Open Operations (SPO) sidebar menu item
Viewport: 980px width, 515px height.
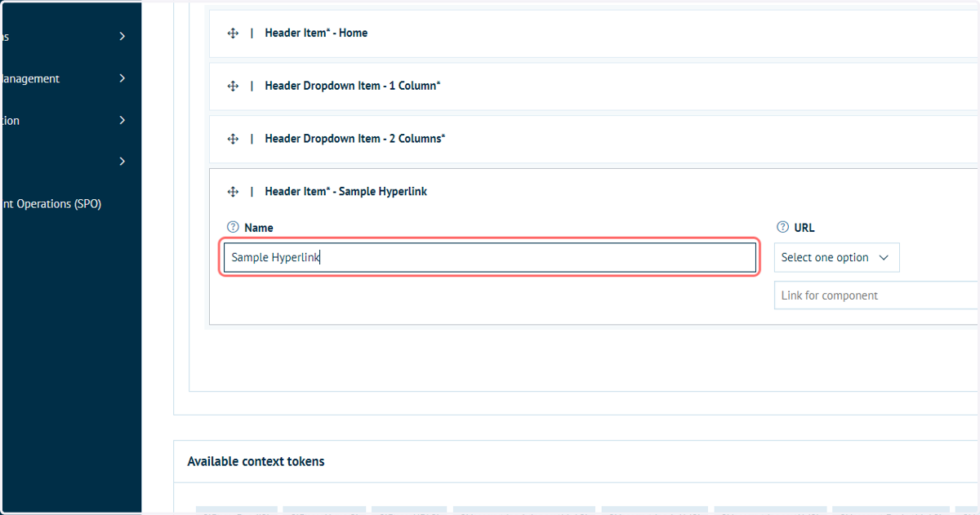51,204
